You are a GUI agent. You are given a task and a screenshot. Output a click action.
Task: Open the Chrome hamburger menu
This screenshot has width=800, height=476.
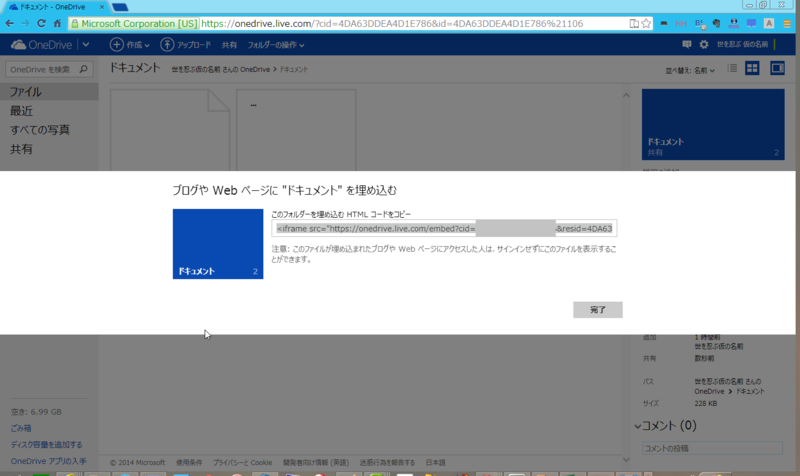coord(787,23)
